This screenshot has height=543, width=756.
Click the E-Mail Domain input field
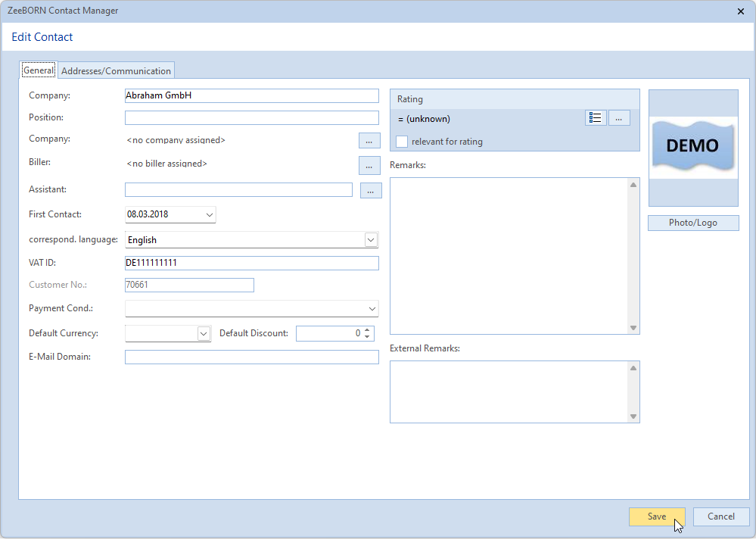251,357
